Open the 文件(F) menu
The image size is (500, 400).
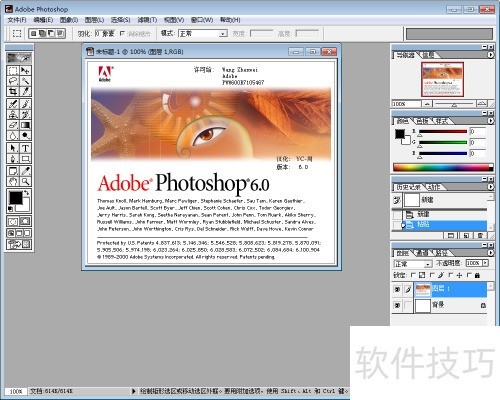point(17,20)
